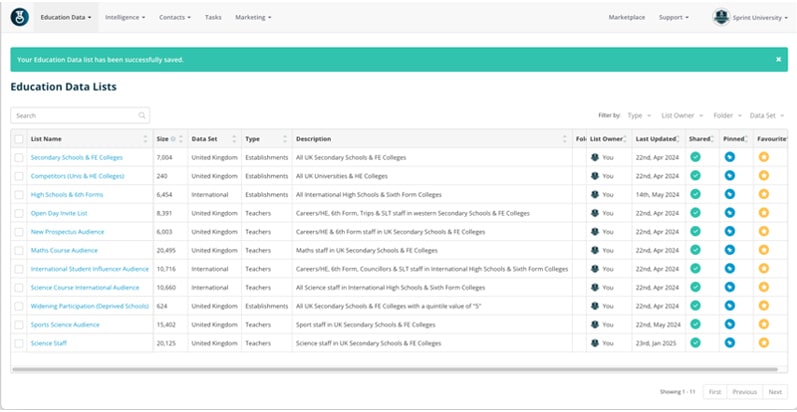Dismiss the green success notification banner
The image size is (797, 412).
(x=778, y=59)
